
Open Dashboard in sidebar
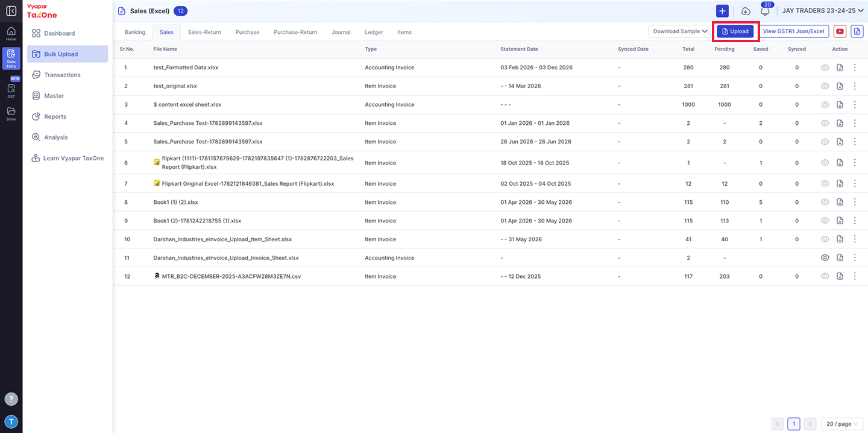(x=68, y=33)
